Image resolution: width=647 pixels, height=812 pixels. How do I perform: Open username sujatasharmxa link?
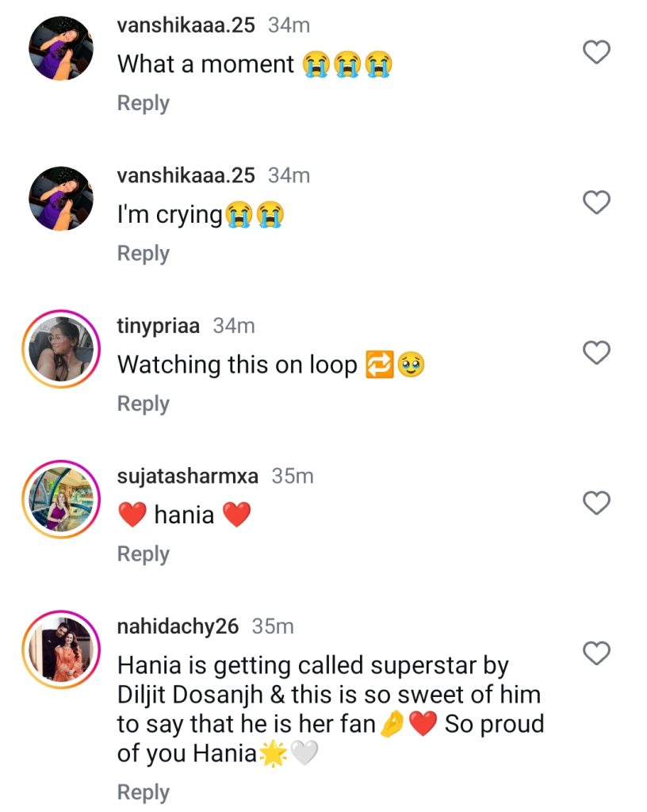point(188,476)
